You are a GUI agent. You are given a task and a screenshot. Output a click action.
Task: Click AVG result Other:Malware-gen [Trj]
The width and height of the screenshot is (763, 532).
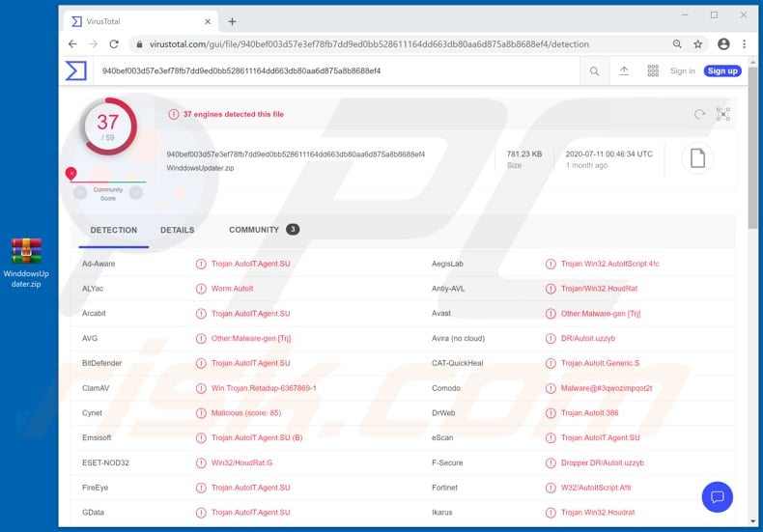click(x=250, y=339)
